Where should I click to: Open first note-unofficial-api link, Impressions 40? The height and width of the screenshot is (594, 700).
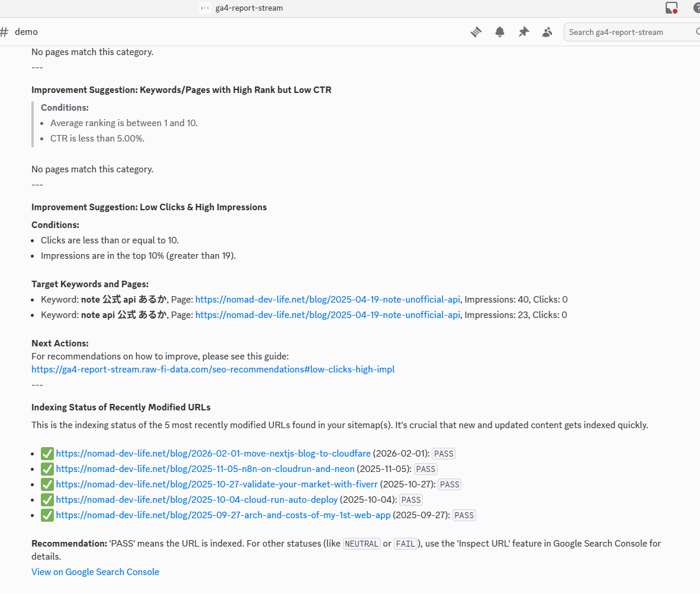[x=327, y=300]
